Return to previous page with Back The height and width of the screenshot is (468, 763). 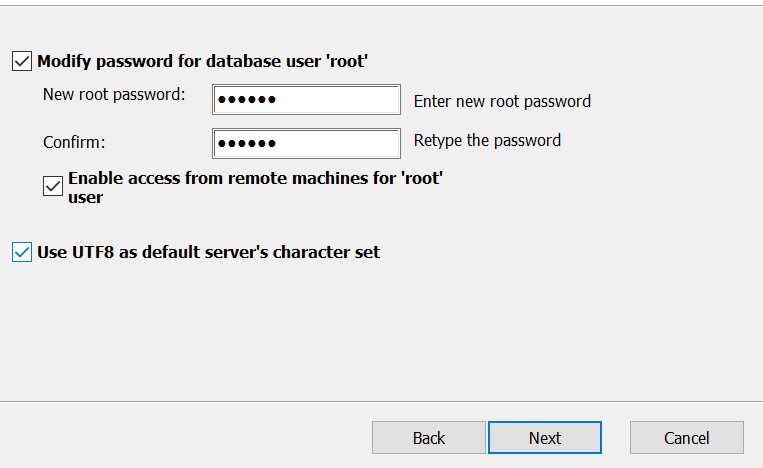(429, 438)
